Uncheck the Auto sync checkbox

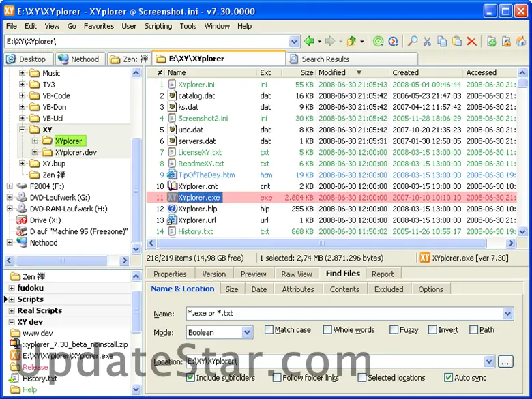coord(449,377)
